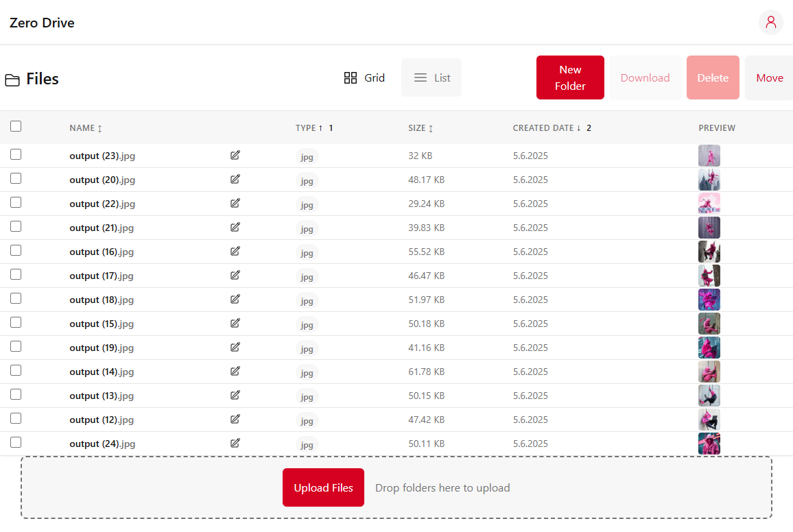Viewport: 793px width, 532px height.
Task: Switch to List view
Action: (431, 78)
